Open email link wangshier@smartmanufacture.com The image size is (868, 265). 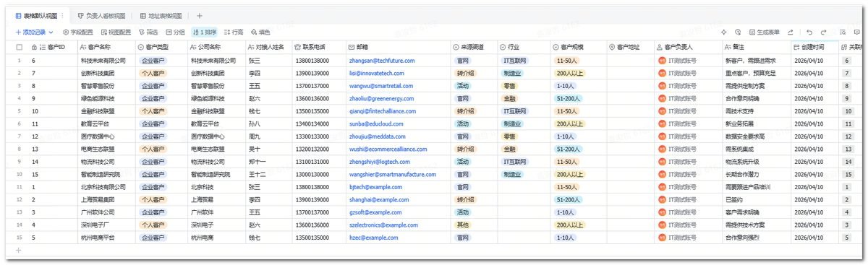click(x=392, y=174)
